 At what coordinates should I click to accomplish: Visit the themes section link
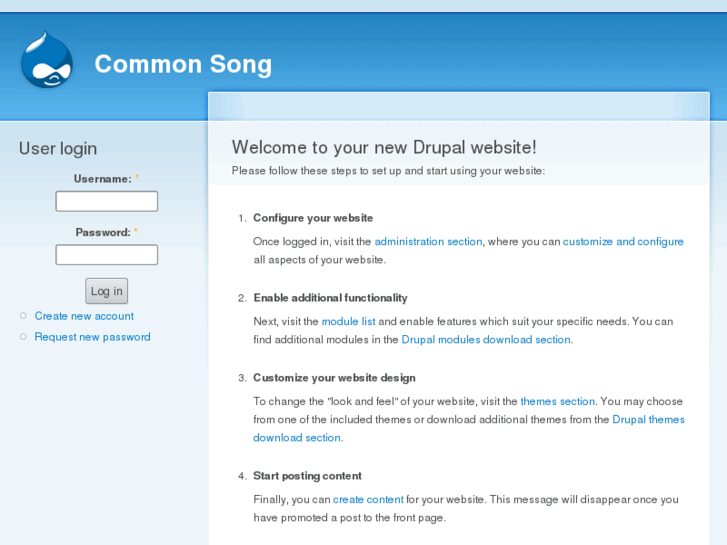(557, 402)
